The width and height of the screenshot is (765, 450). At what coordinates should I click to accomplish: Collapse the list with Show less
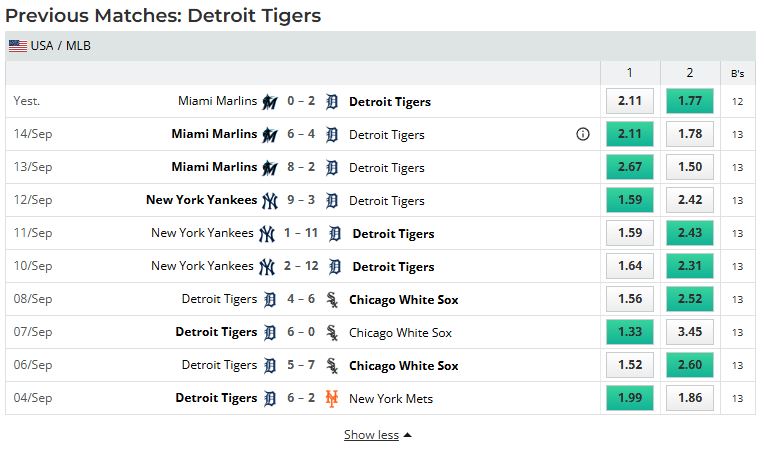[371, 435]
